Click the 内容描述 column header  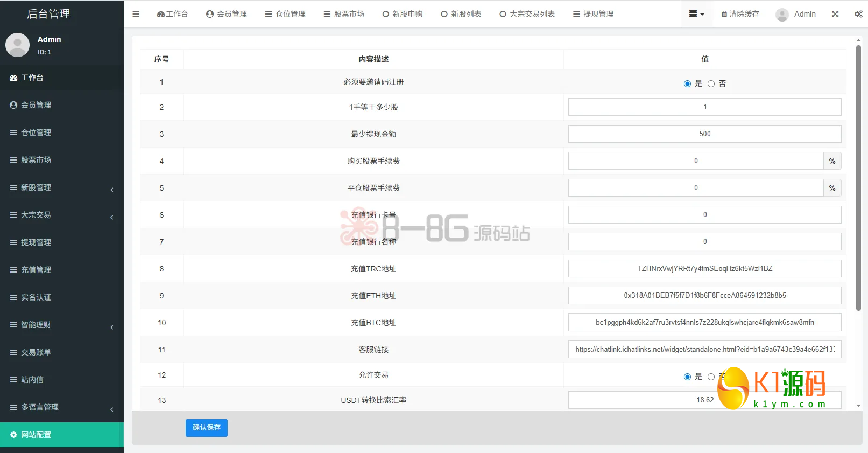click(373, 59)
